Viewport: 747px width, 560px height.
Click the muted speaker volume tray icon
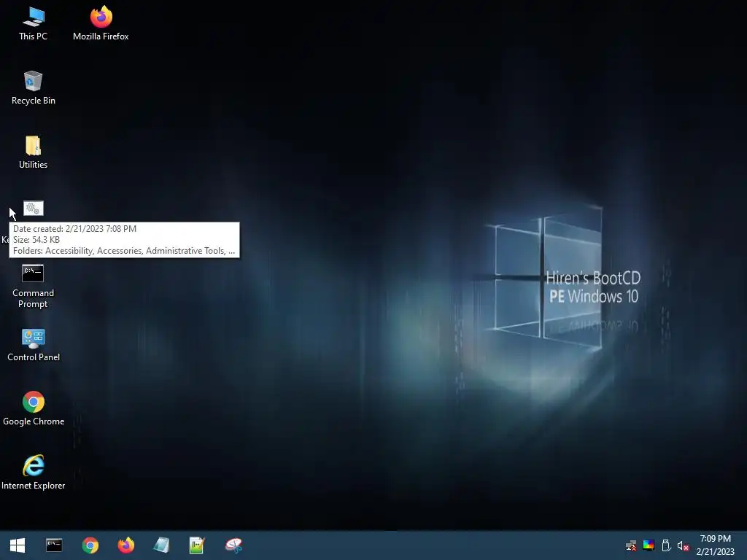(683, 545)
